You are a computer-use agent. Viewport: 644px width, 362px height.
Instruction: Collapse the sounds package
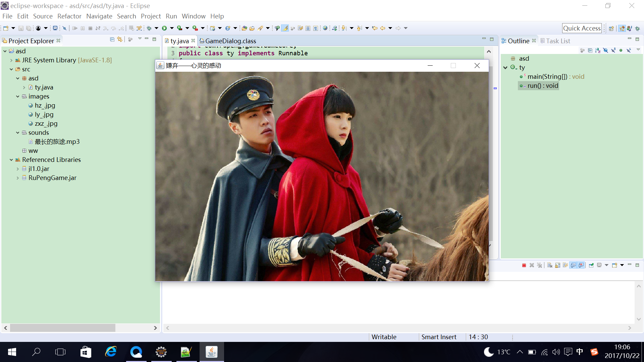18,133
